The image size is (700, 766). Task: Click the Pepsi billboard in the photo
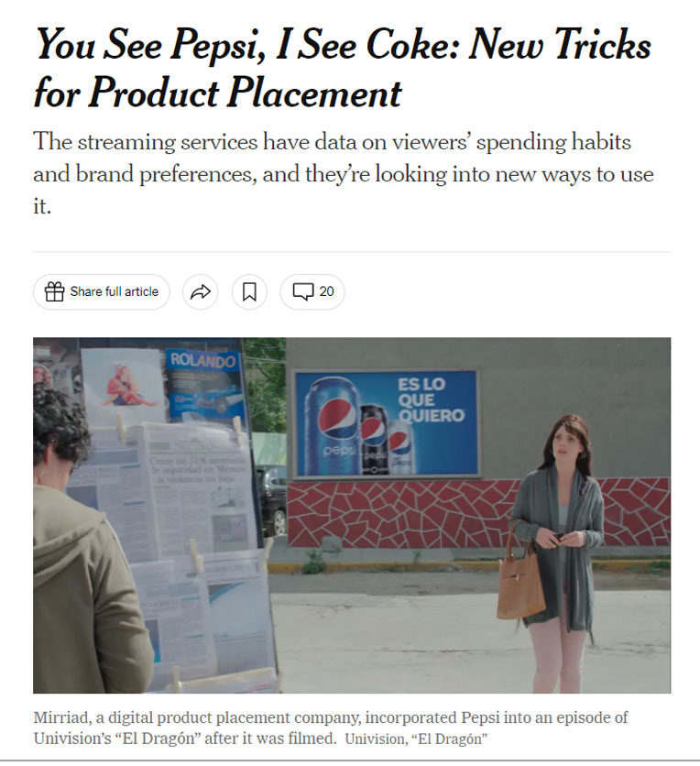pyautogui.click(x=386, y=423)
